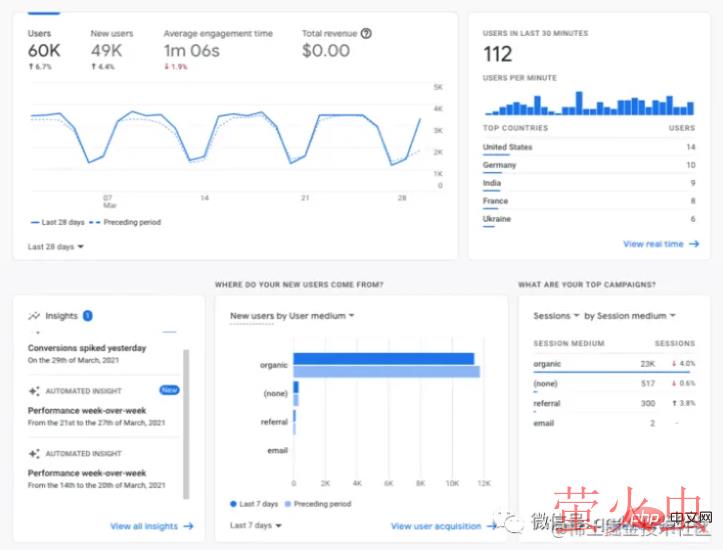The height and width of the screenshot is (550, 723).
Task: Click the Total revenue help icon
Action: coord(366,33)
